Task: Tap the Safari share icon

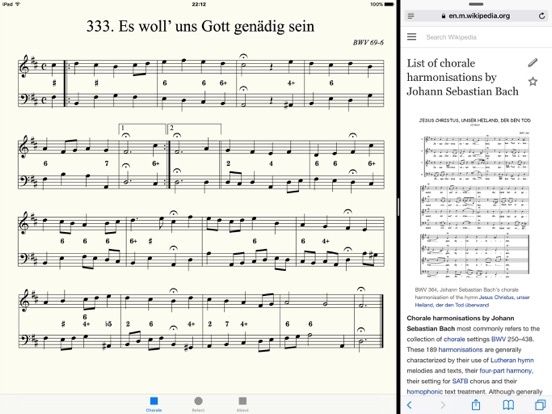Action: [476, 404]
